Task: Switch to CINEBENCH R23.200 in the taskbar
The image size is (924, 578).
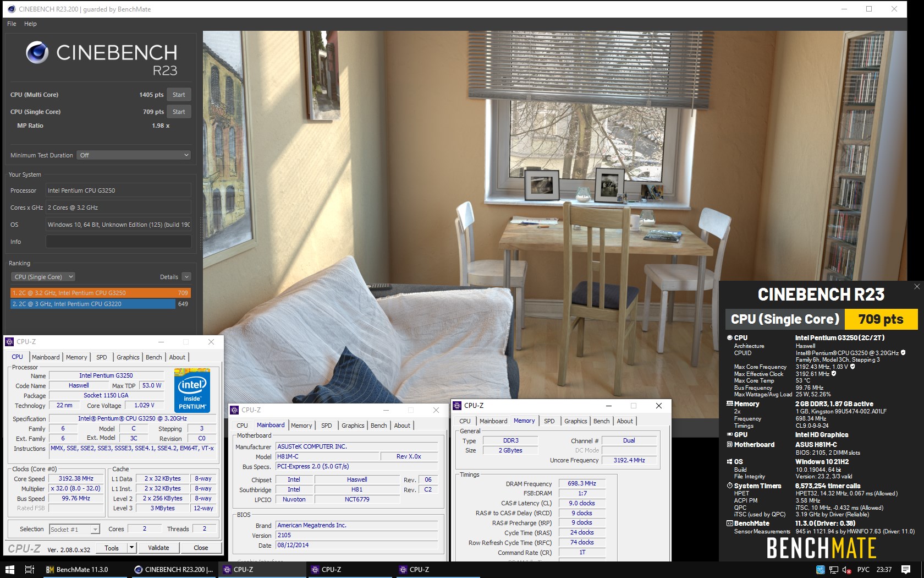Action: tap(174, 569)
